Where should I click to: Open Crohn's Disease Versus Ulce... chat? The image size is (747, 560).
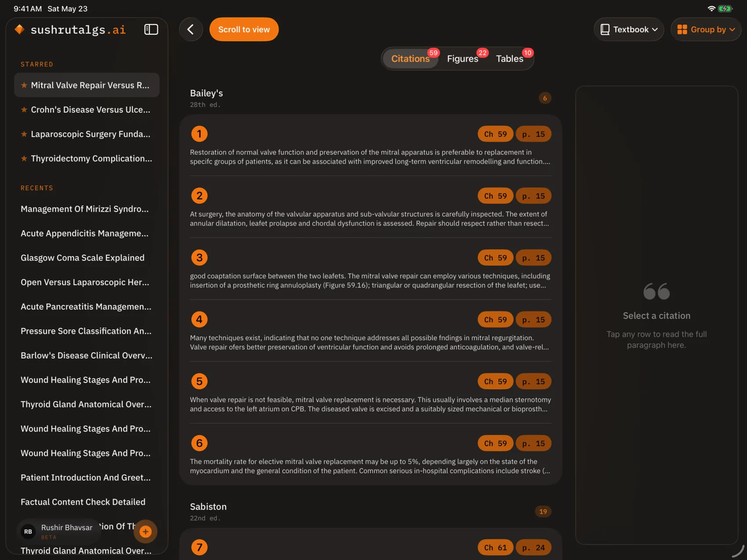pos(87,110)
